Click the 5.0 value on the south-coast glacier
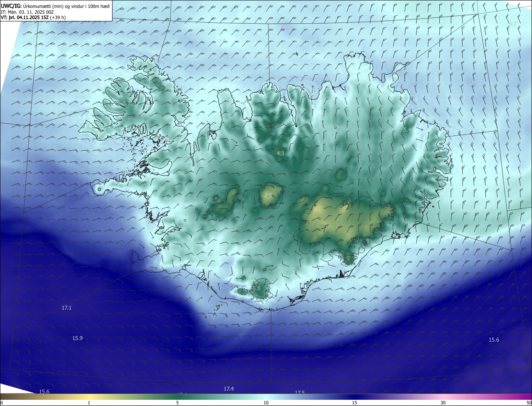The height and width of the screenshot is (406, 532). point(256,289)
